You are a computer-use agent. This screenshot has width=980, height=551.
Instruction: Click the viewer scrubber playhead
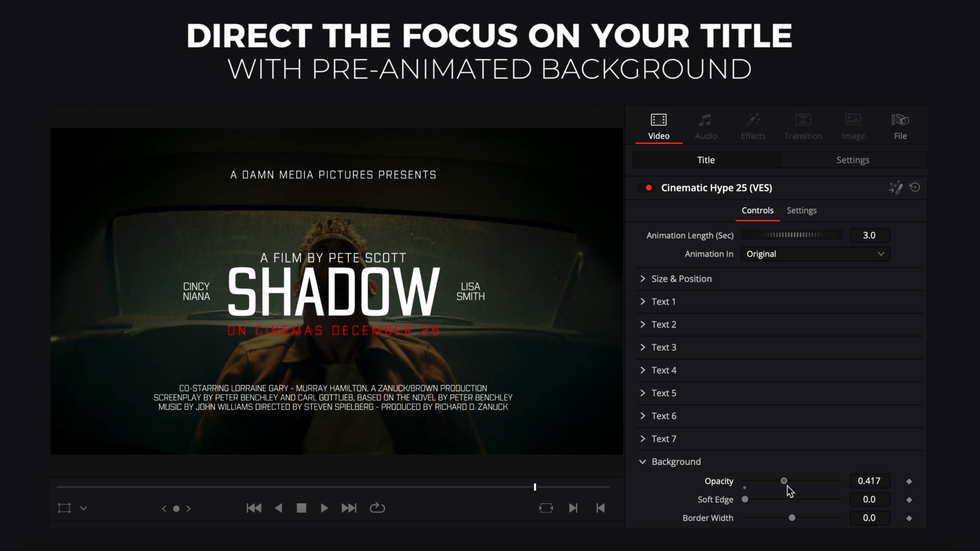(535, 487)
